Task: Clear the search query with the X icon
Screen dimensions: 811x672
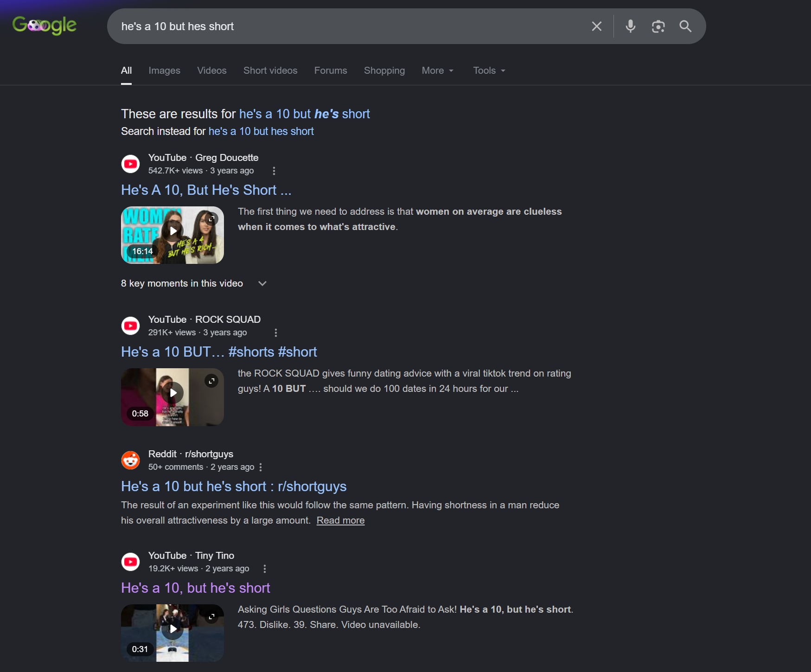Action: pyautogui.click(x=597, y=26)
